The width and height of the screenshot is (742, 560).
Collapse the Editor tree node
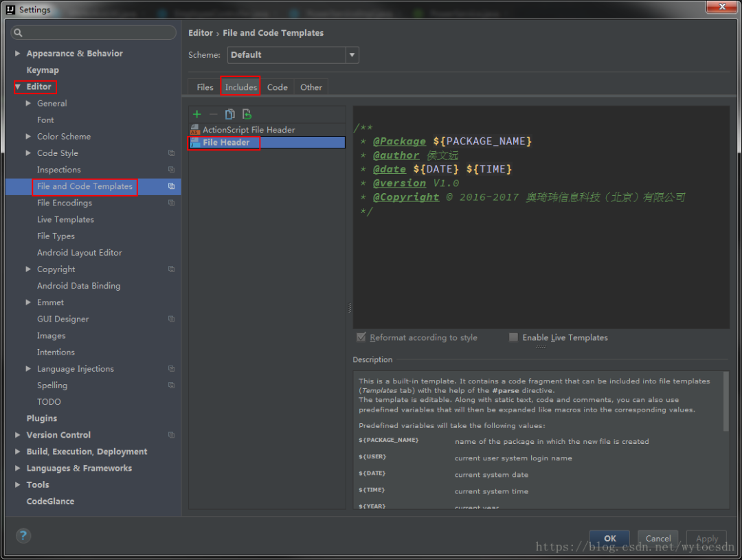click(x=18, y=87)
